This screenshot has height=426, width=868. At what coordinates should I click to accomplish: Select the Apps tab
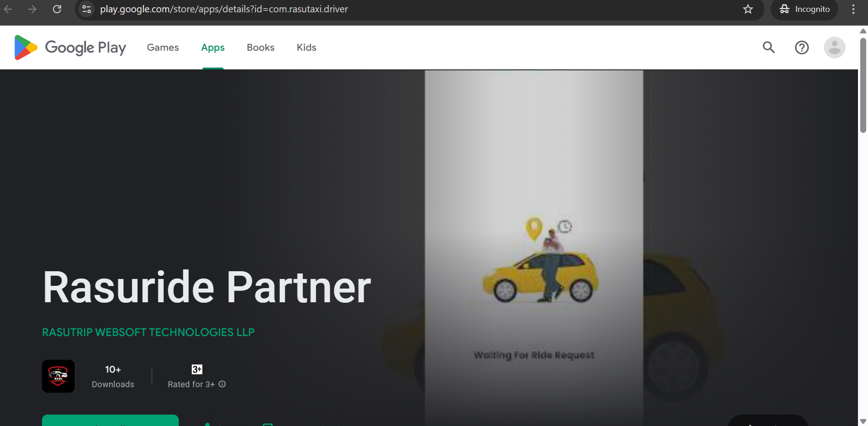pyautogui.click(x=213, y=47)
